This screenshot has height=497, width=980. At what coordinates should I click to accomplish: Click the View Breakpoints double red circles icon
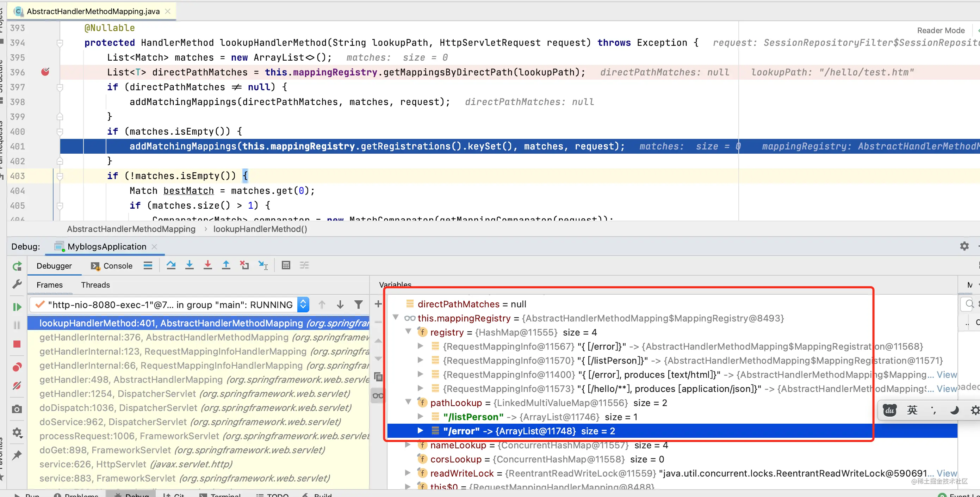click(17, 367)
